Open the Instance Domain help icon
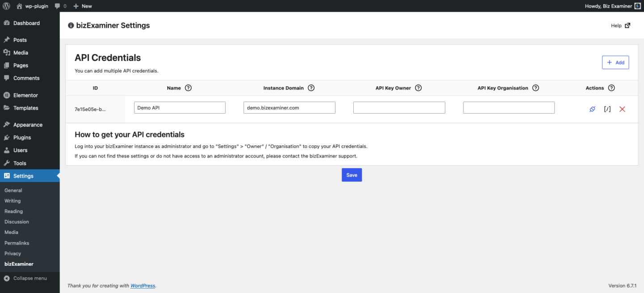Image resolution: width=644 pixels, height=293 pixels. (x=311, y=88)
